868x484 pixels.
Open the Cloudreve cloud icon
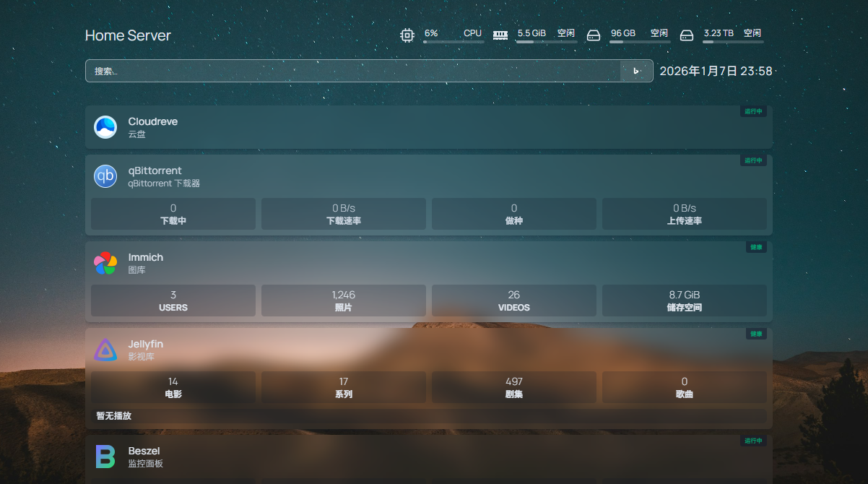click(105, 127)
